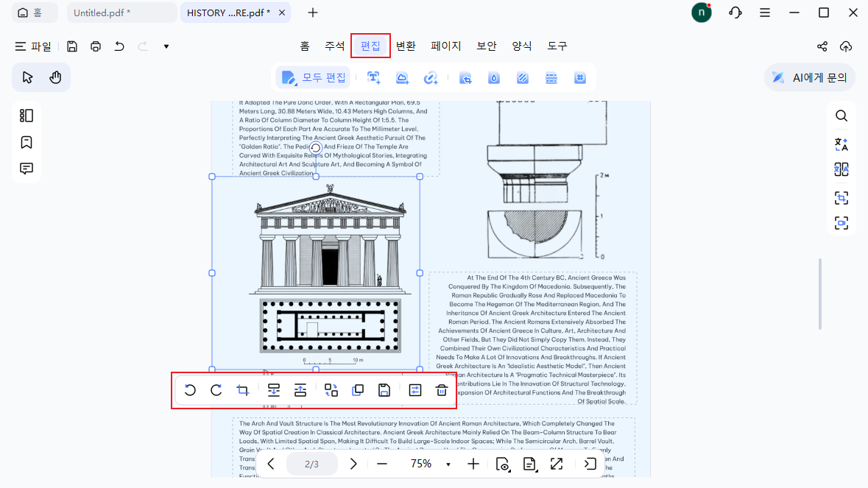Open the watermark tool
Image resolution: width=868 pixels, height=488 pixels.
(494, 78)
